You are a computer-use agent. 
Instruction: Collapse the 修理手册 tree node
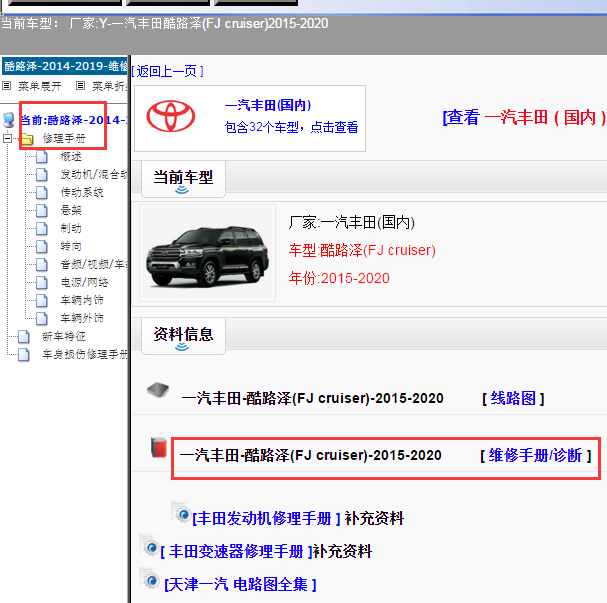tap(7, 138)
